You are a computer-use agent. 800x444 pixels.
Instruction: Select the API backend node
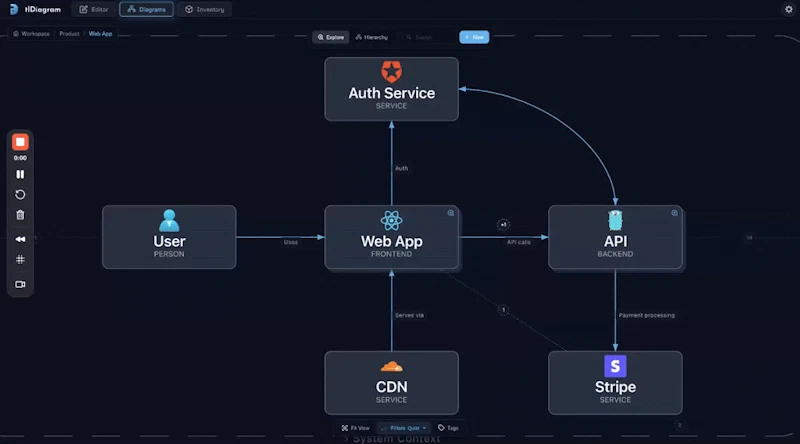(x=615, y=237)
